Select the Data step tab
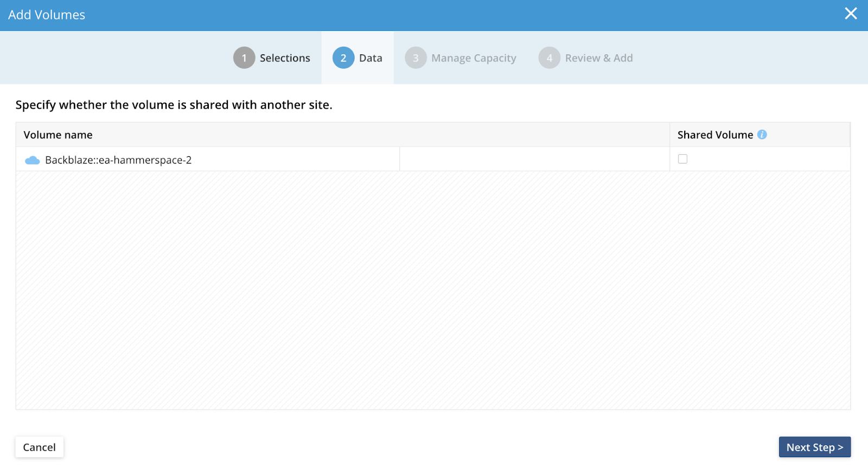Image resolution: width=868 pixels, height=473 pixels. (x=358, y=58)
